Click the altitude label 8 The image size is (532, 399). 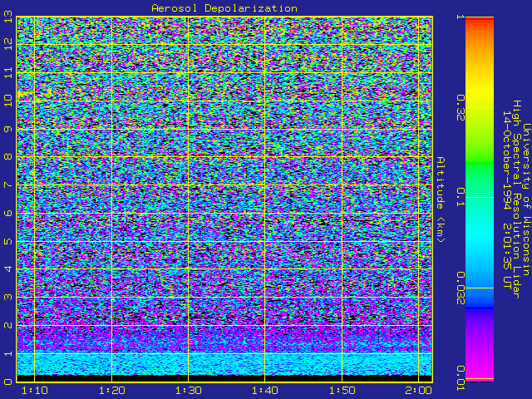7,157
